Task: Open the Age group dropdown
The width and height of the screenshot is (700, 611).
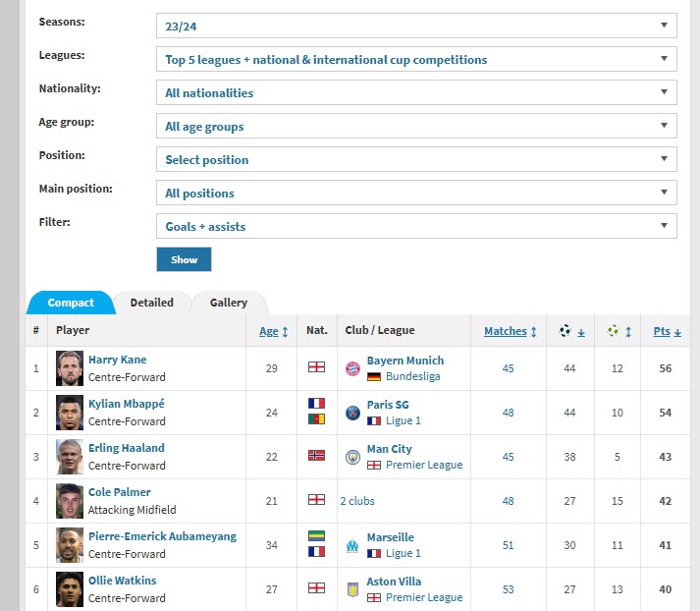Action: 416,126
